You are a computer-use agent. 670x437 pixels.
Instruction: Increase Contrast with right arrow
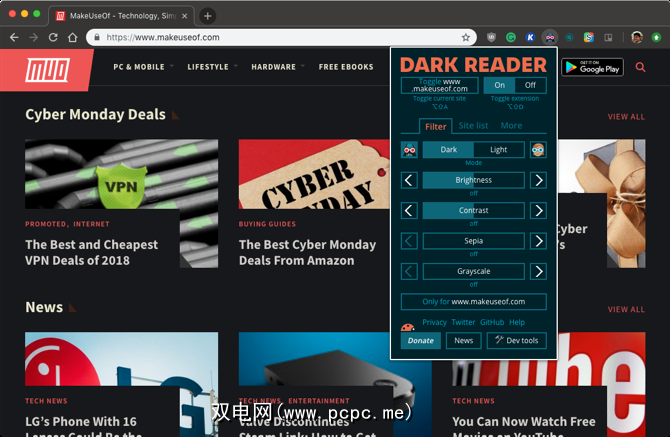[538, 211]
